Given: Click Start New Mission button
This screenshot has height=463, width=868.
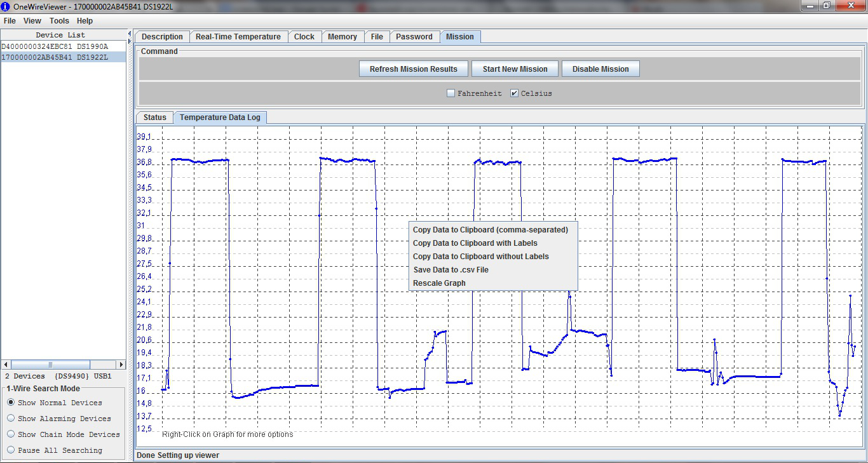Looking at the screenshot, I should pyautogui.click(x=515, y=69).
